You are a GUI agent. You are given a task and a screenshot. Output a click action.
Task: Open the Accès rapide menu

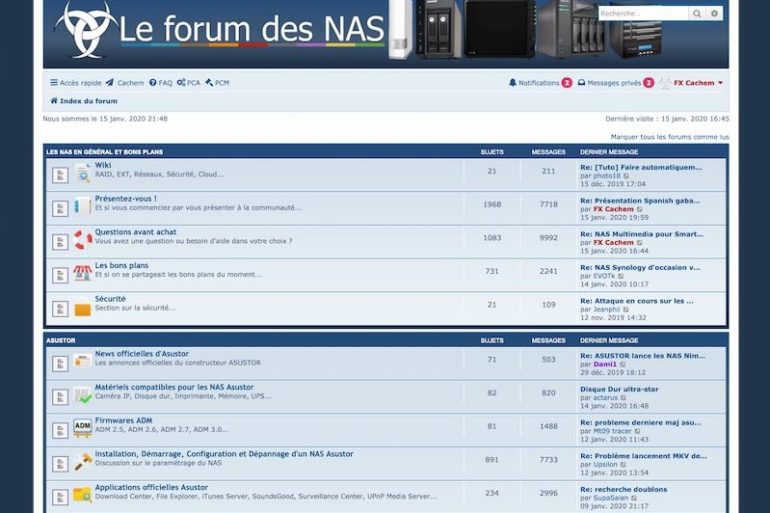point(76,83)
